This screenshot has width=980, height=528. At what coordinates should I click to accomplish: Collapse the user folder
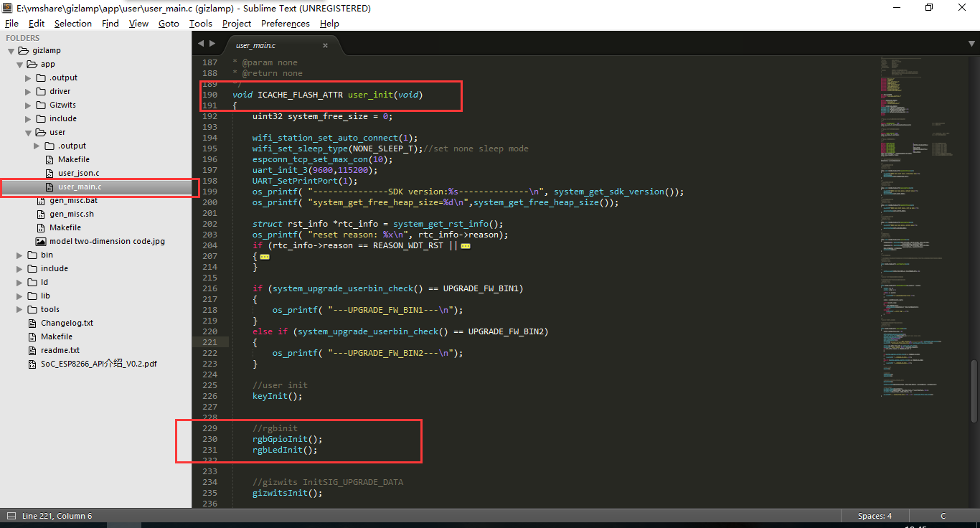tap(29, 133)
